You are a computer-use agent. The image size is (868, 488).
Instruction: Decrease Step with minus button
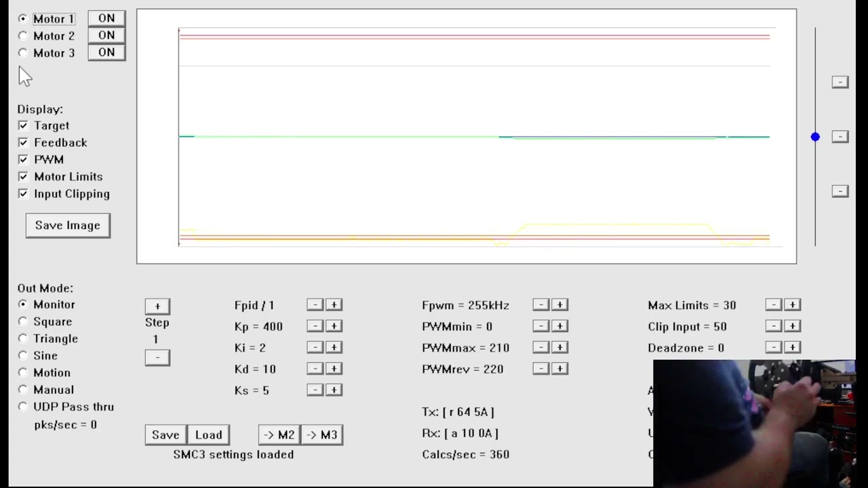coord(157,357)
